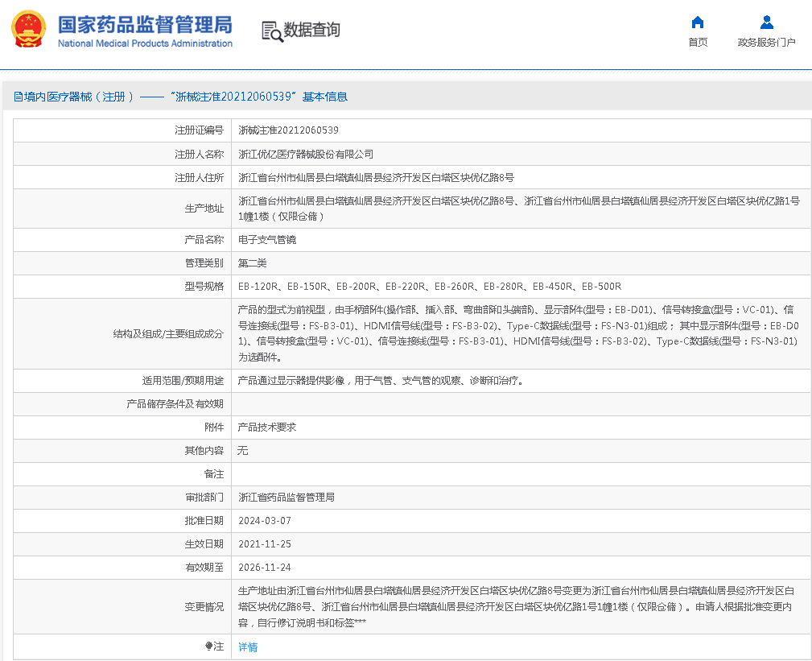This screenshot has width=812, height=661.
Task: Click the 备注 row label
Action: 214,474
